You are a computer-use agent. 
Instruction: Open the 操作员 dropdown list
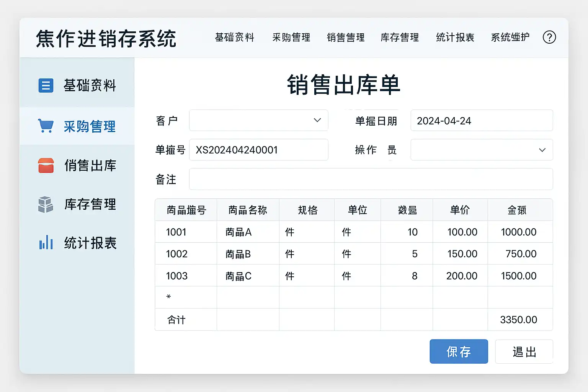pyautogui.click(x=542, y=150)
